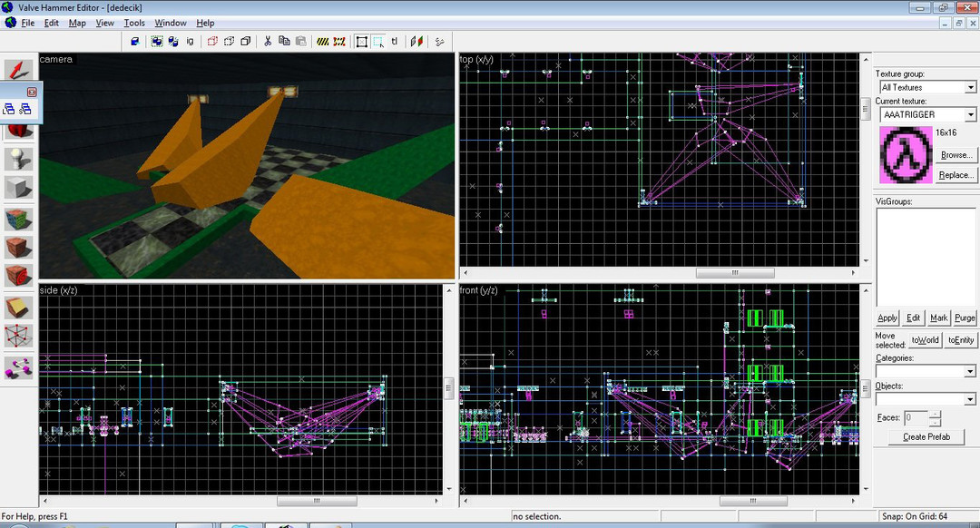The image size is (980, 528).
Task: Edit cordon bounds icon
Action: (x=339, y=41)
